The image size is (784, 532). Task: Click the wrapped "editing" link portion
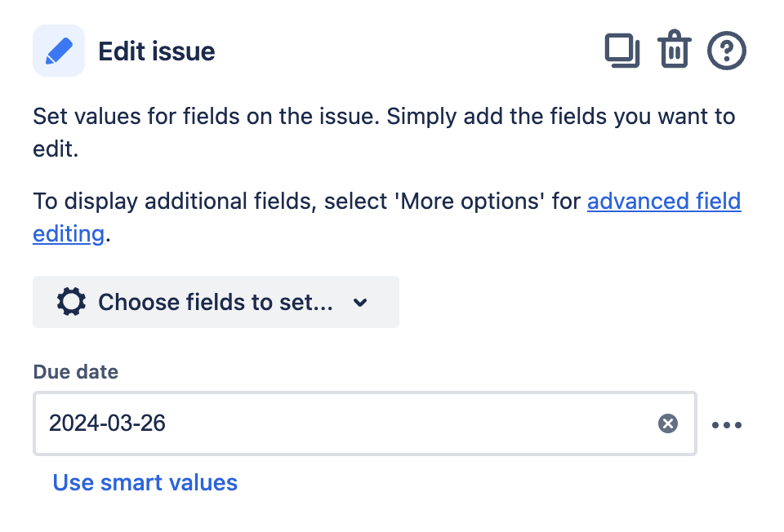tap(69, 234)
